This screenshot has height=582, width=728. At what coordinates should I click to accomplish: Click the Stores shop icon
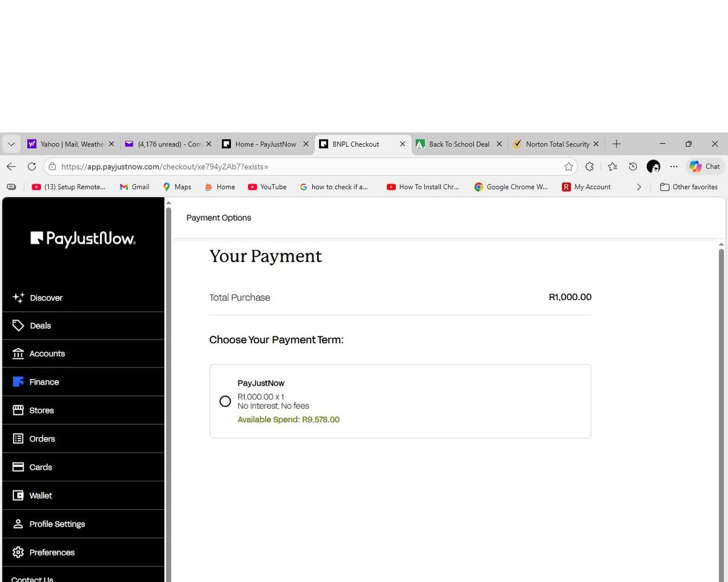coord(18,410)
